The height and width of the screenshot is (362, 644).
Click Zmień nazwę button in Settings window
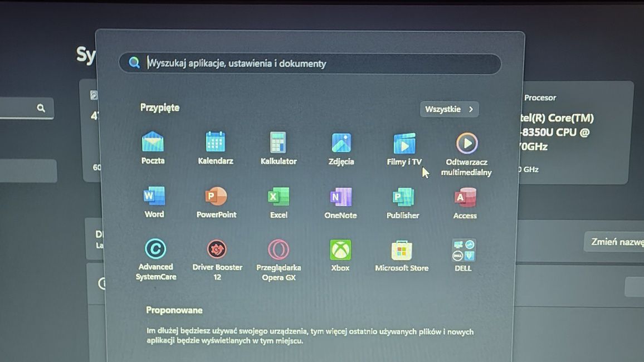[614, 242]
